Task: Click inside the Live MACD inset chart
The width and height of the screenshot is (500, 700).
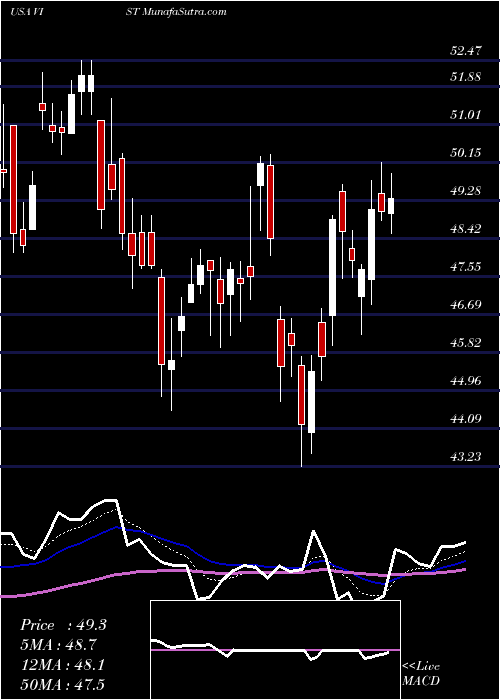Action: pos(275,650)
